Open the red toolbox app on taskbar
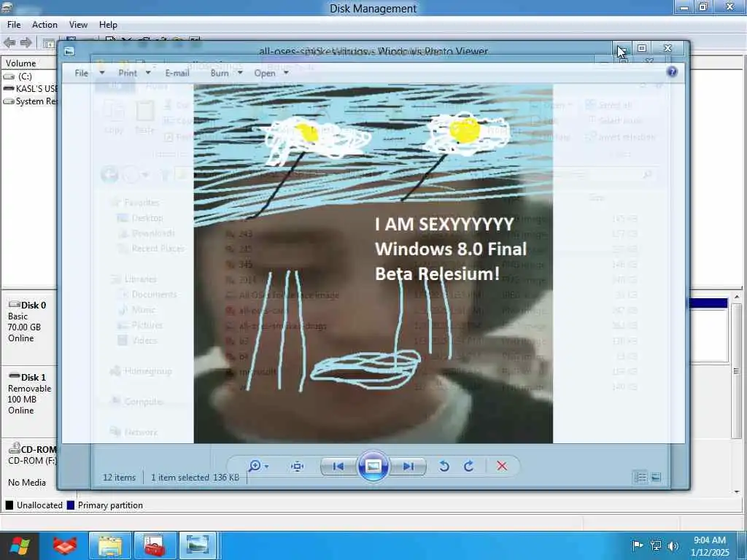 coord(155,545)
